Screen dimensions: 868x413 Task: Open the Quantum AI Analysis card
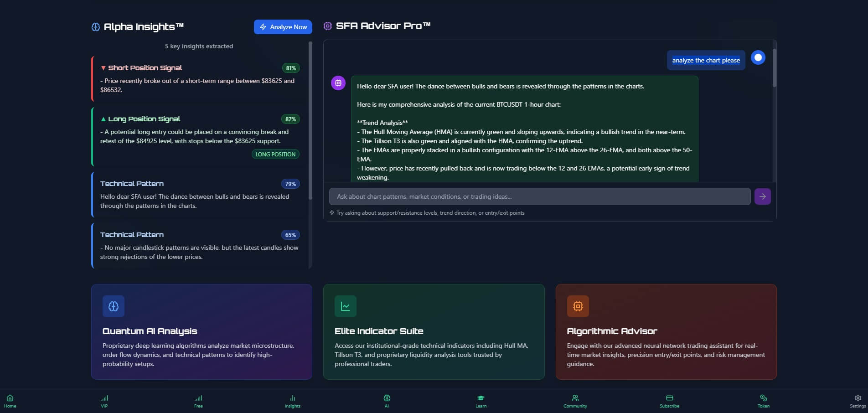click(x=201, y=331)
